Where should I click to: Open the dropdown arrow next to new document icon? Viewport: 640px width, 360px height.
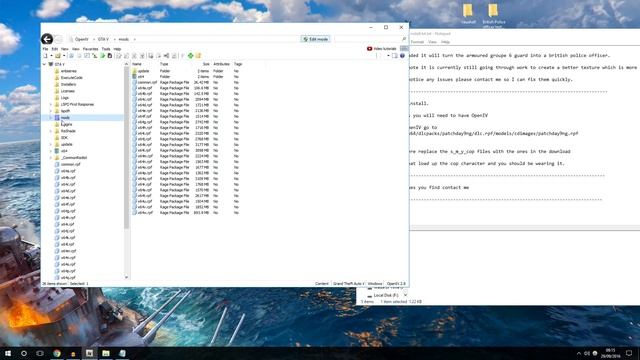51,56
